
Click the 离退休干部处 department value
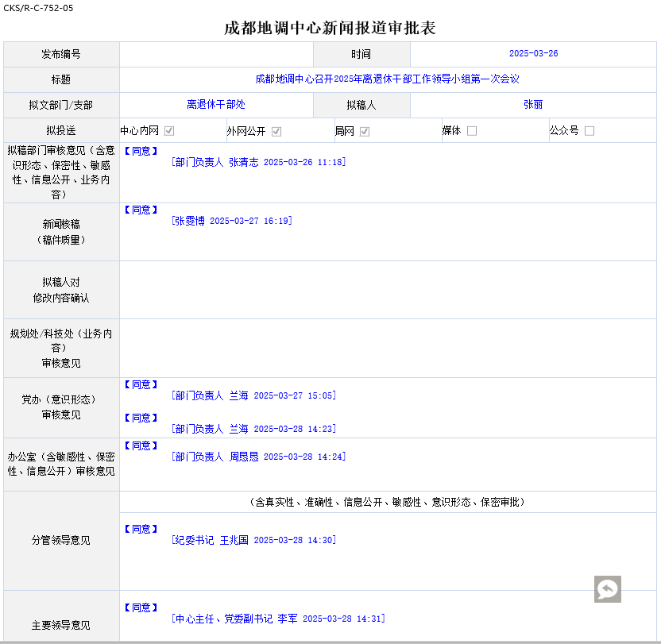[216, 105]
